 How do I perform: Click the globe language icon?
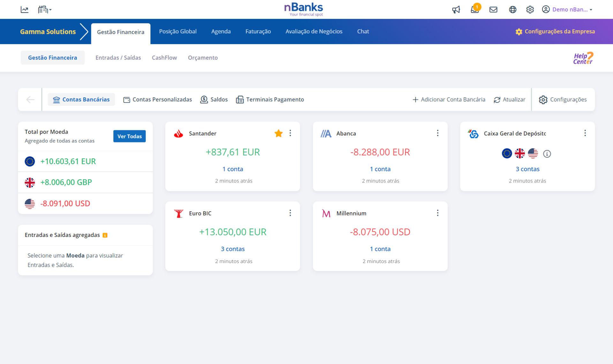pos(512,10)
